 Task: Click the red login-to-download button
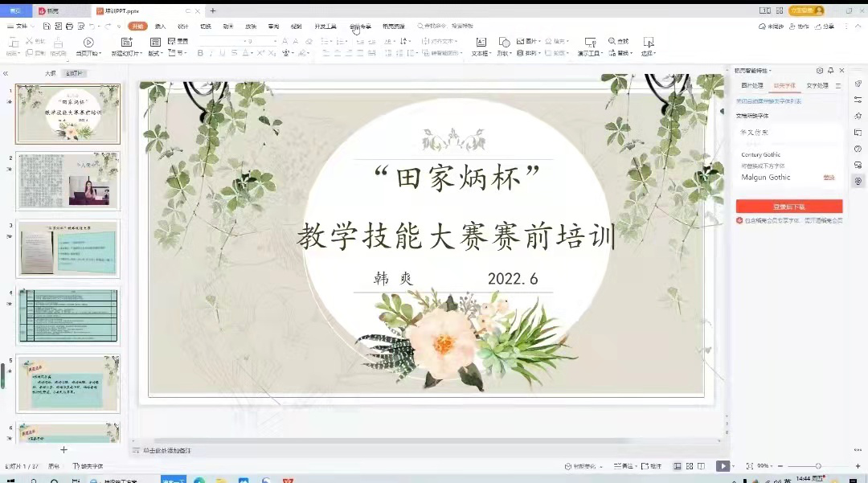788,207
